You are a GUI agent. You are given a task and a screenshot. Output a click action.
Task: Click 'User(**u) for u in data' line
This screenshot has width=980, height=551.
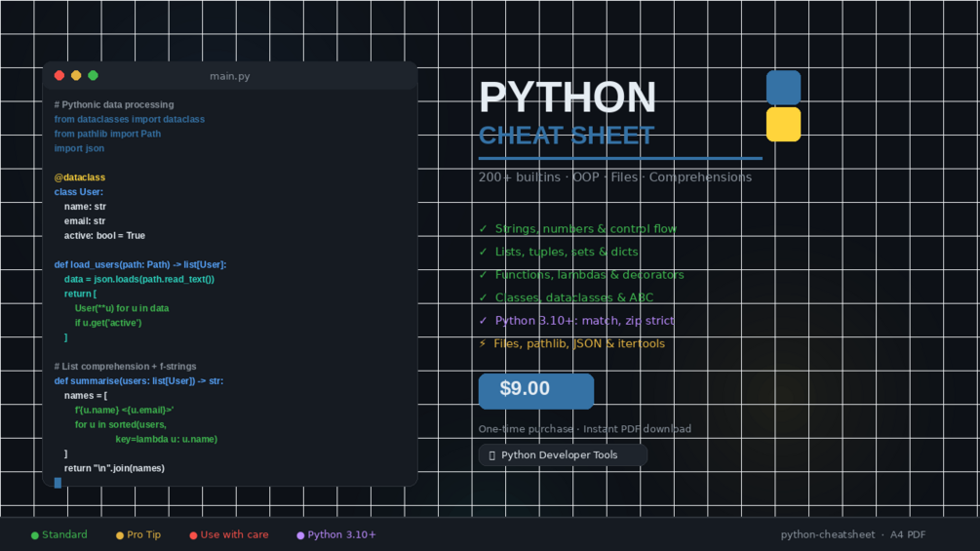point(122,308)
